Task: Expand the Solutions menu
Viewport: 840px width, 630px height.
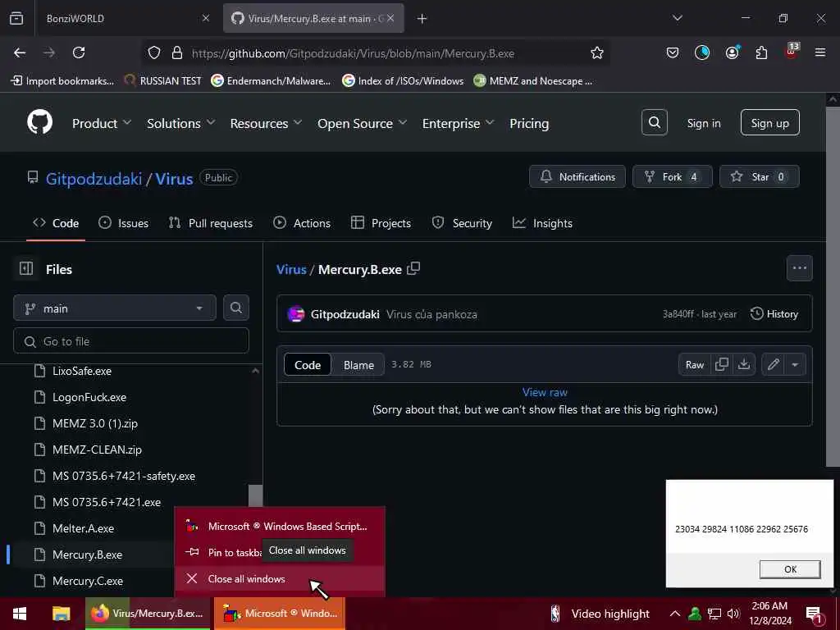Action: coord(181,123)
